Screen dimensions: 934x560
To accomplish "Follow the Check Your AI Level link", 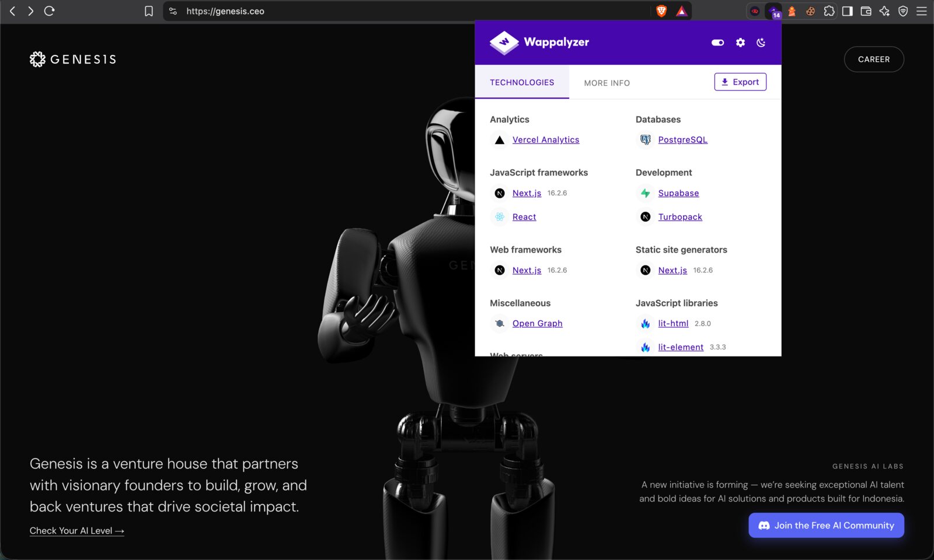I will pos(77,531).
